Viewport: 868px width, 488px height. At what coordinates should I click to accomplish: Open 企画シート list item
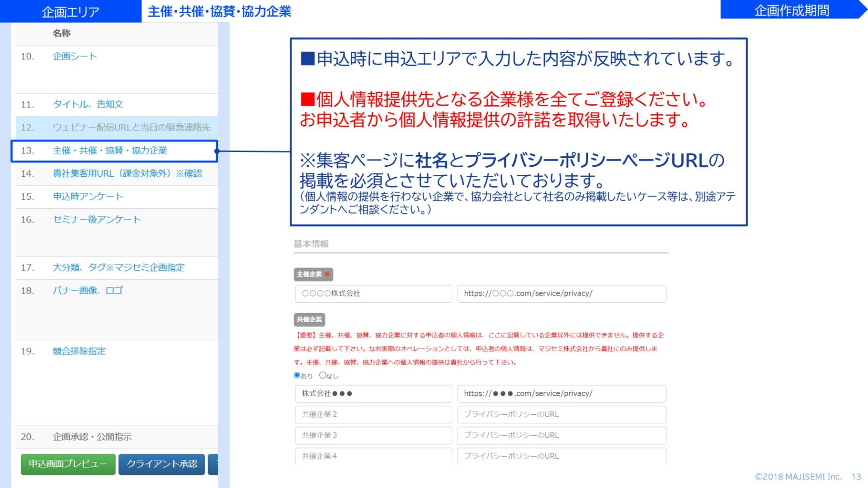pyautogui.click(x=75, y=56)
